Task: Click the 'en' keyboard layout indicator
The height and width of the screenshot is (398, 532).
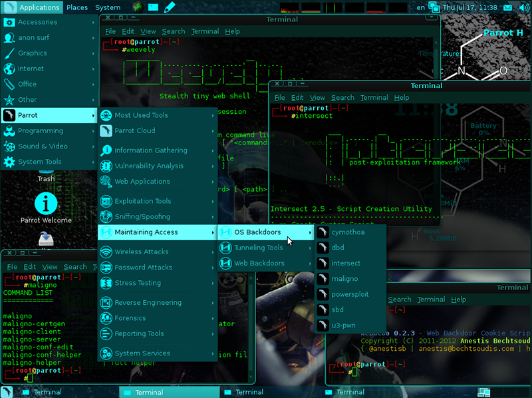Action: coord(420,7)
